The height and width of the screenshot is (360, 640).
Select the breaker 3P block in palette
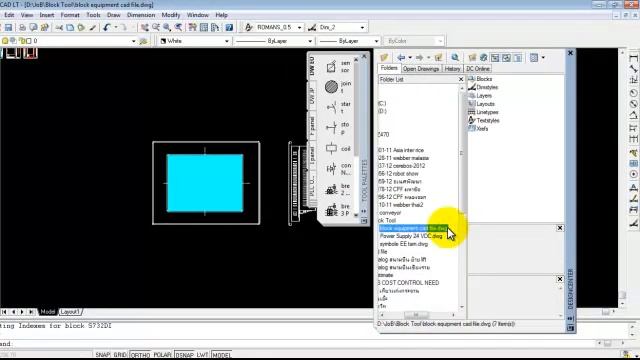[338, 210]
